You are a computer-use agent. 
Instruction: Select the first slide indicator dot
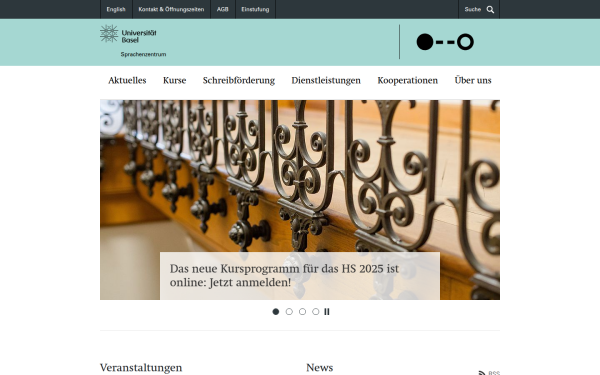coord(276,312)
